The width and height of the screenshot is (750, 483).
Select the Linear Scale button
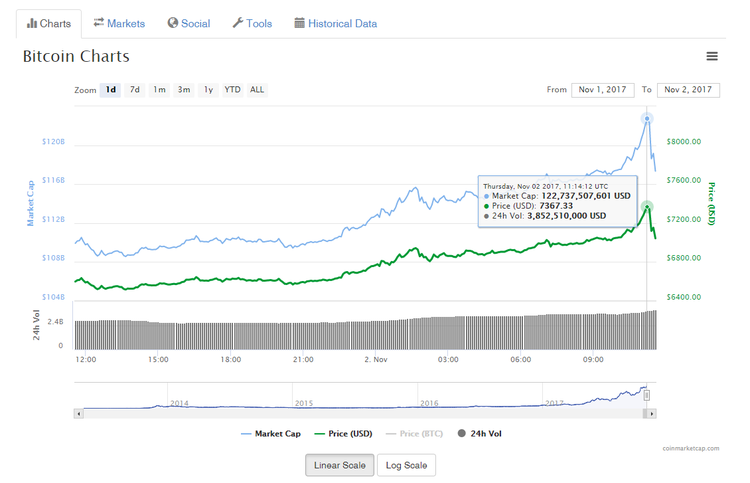coord(341,465)
